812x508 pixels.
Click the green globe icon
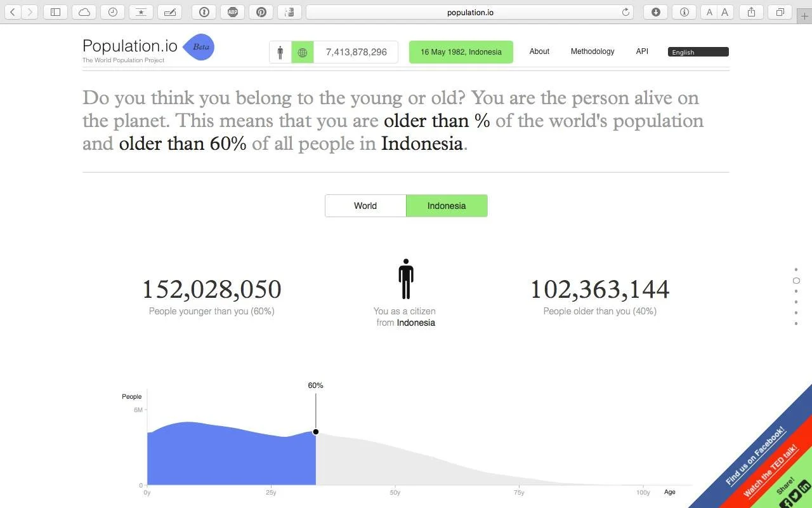pos(303,53)
